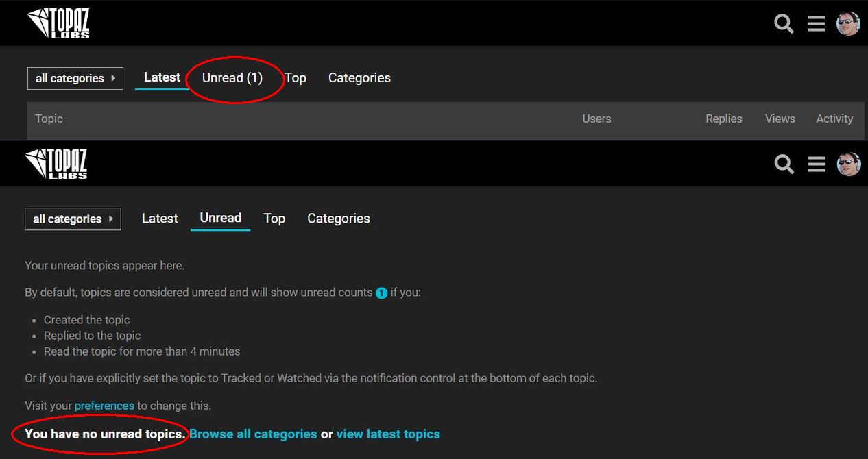Open the hamburger menu in the upper header
Screen dimensions: 868x459
pyautogui.click(x=816, y=24)
